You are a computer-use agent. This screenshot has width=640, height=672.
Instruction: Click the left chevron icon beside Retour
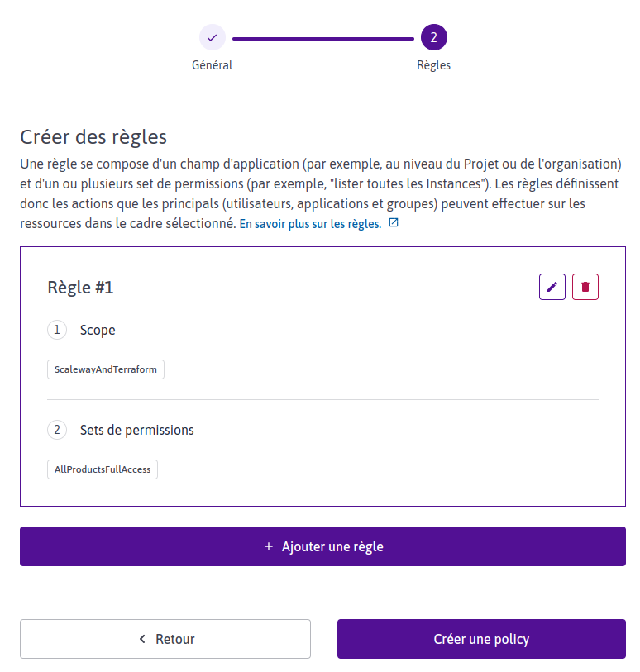pyautogui.click(x=142, y=639)
